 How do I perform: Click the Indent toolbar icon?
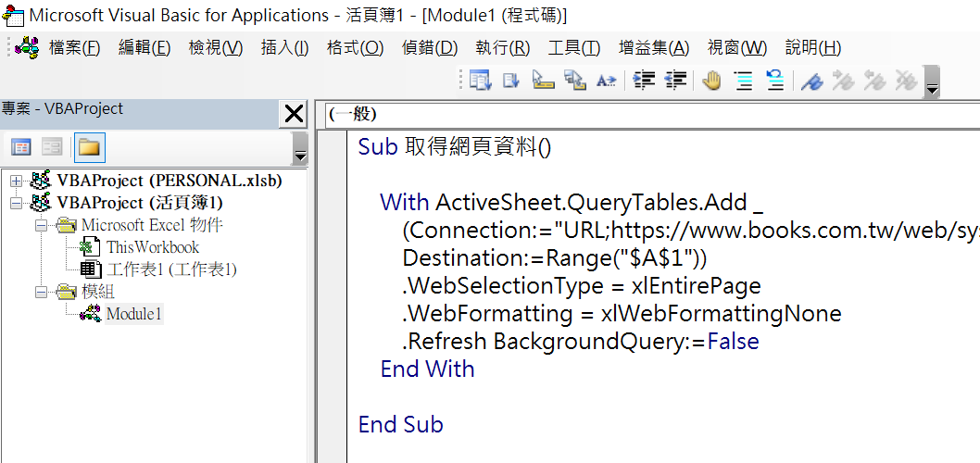pyautogui.click(x=644, y=80)
